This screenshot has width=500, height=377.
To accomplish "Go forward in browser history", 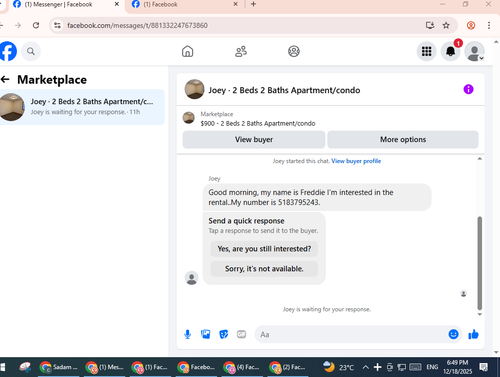I will [18, 25].
